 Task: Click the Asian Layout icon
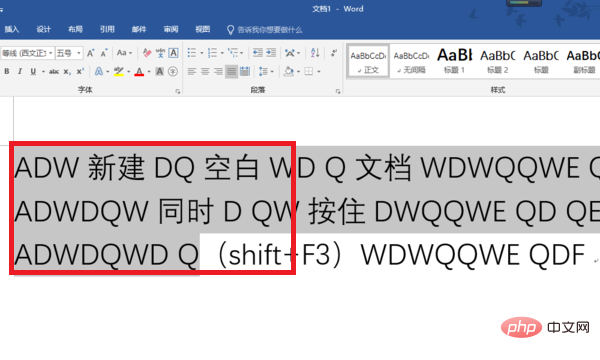pos(290,53)
